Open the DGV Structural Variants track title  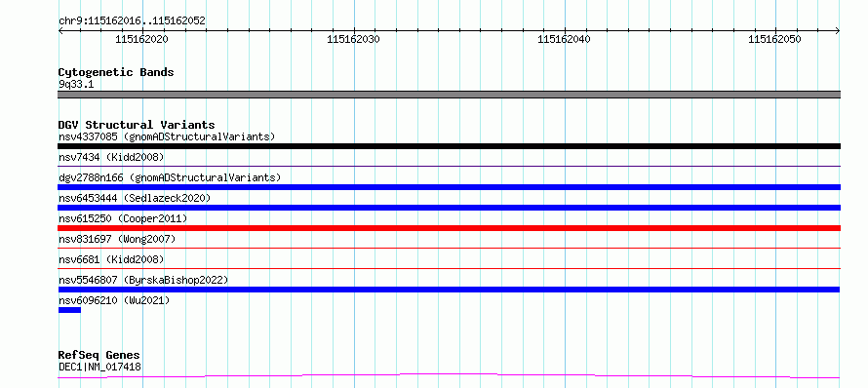[137, 125]
